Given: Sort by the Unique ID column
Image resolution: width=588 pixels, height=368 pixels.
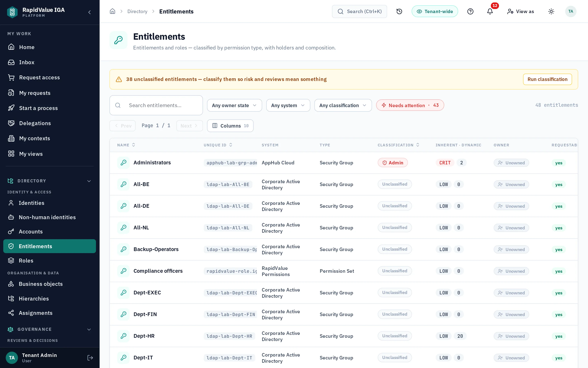Looking at the screenshot, I should pyautogui.click(x=218, y=145).
